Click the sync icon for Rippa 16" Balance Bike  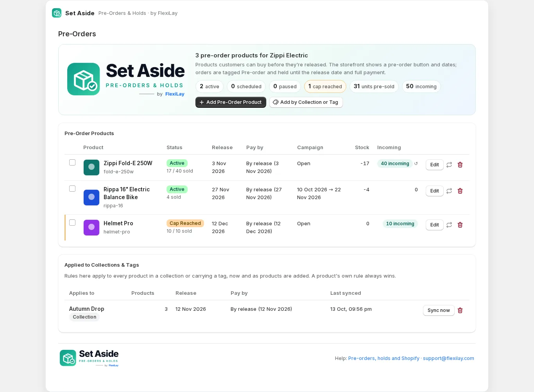(x=449, y=191)
